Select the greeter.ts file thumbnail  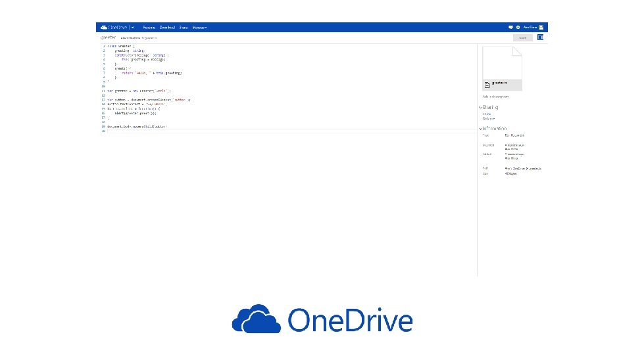point(502,68)
